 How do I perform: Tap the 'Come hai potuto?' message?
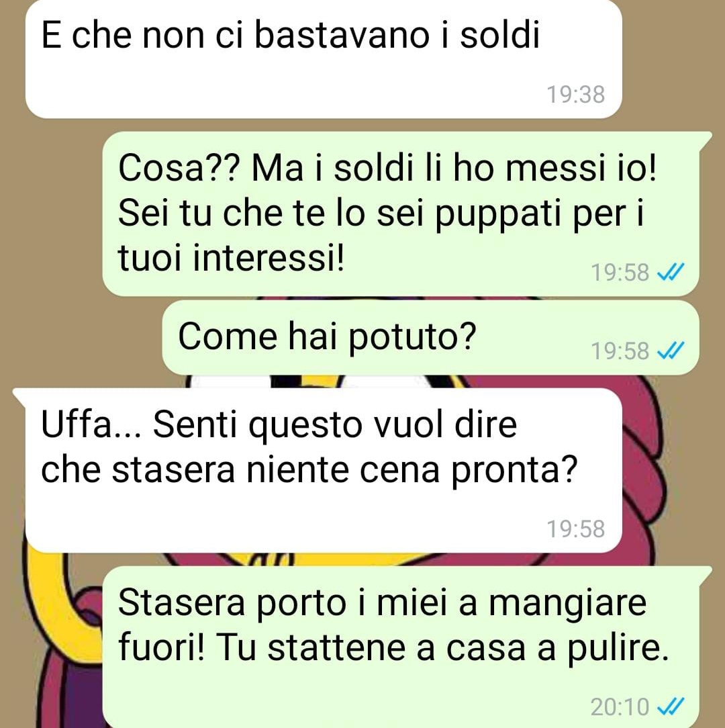(430, 338)
